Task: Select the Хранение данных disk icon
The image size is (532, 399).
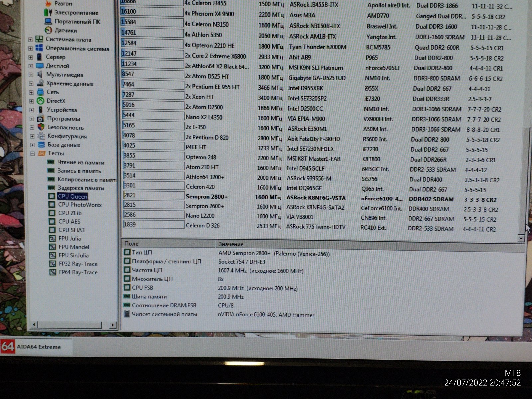Action: click(x=40, y=83)
